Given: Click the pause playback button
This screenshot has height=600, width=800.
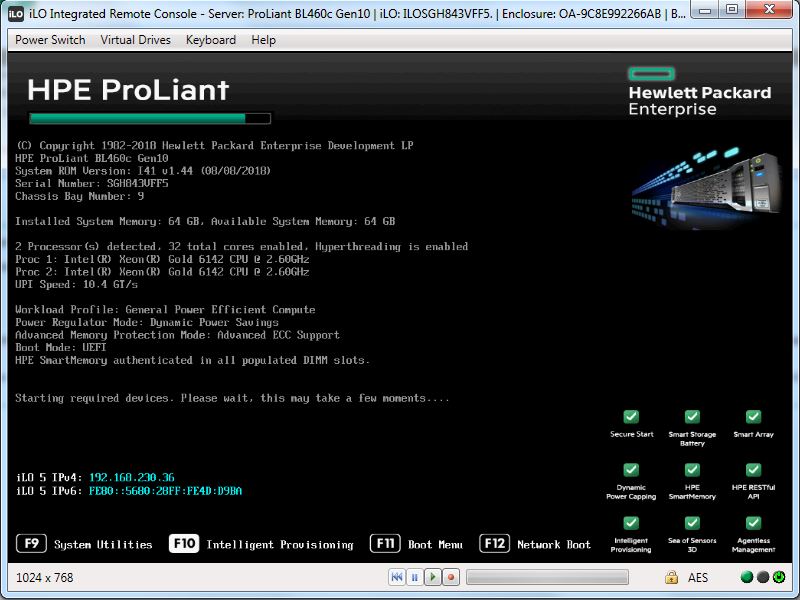Looking at the screenshot, I should 414,577.
